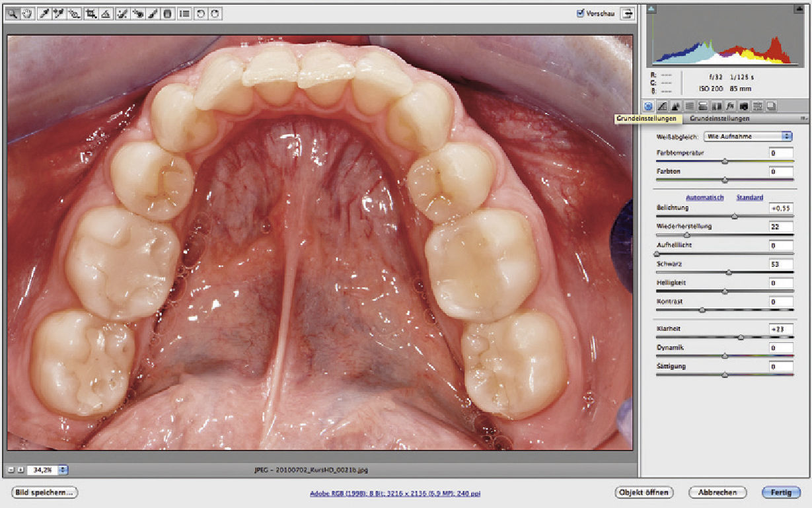This screenshot has height=508, width=812.
Task: Select the Hand tool
Action: tap(27, 13)
